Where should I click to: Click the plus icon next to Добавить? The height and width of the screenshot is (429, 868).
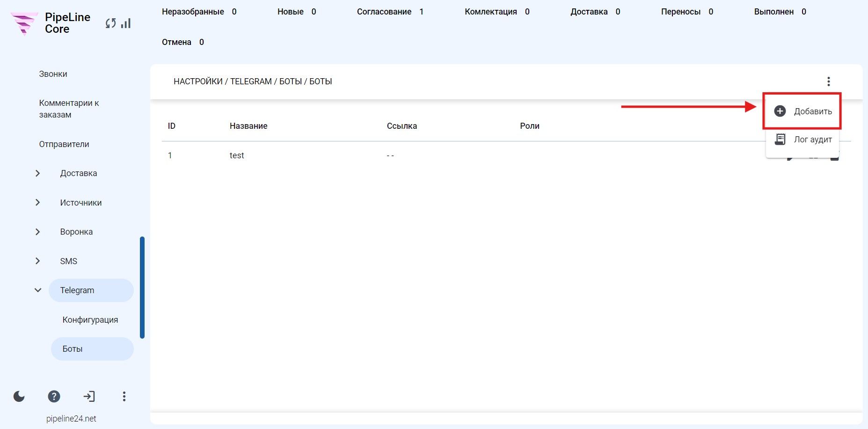(780, 111)
